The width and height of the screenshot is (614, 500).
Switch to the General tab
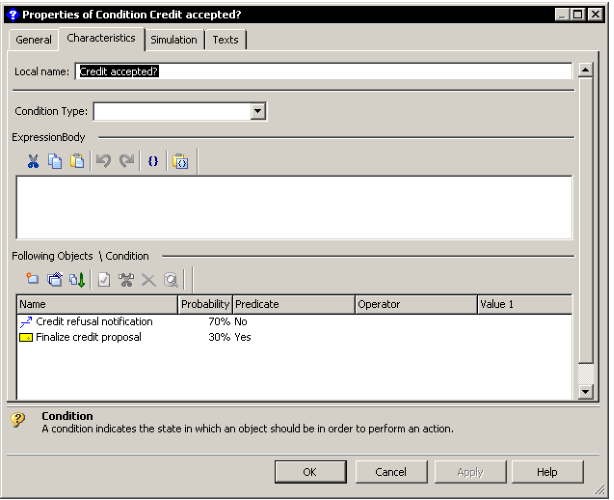point(34,40)
